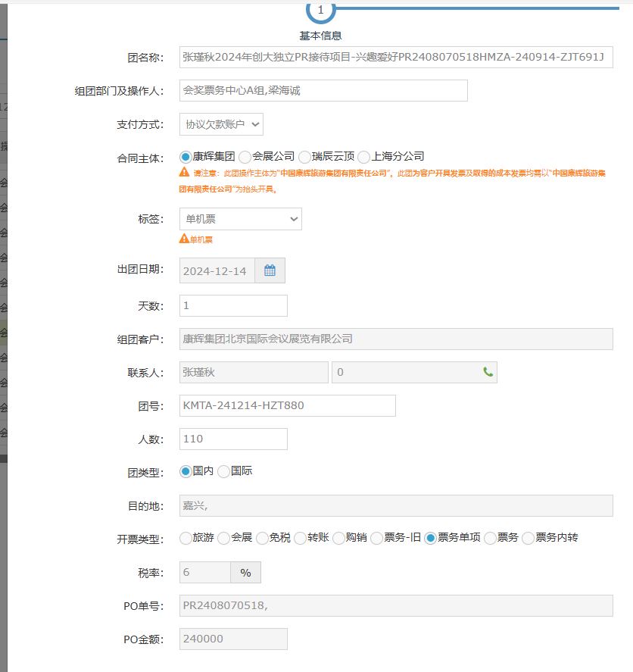Click step 1 circle indicator
Image resolution: width=633 pixels, height=672 pixels.
(x=320, y=10)
